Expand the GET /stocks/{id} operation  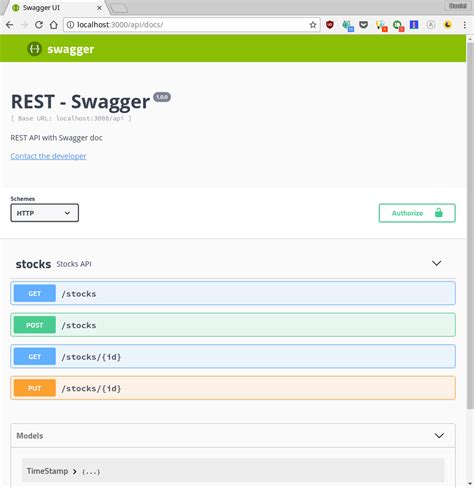(x=233, y=356)
